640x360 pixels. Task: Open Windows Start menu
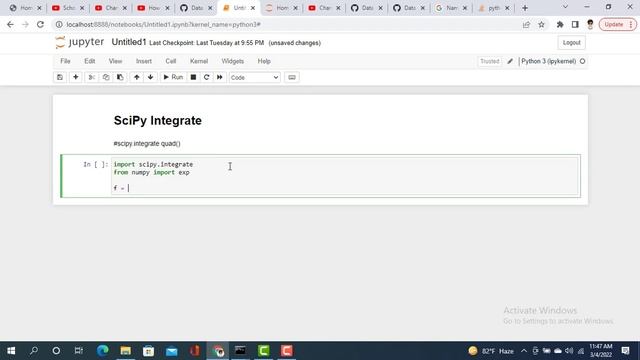pos(11,351)
